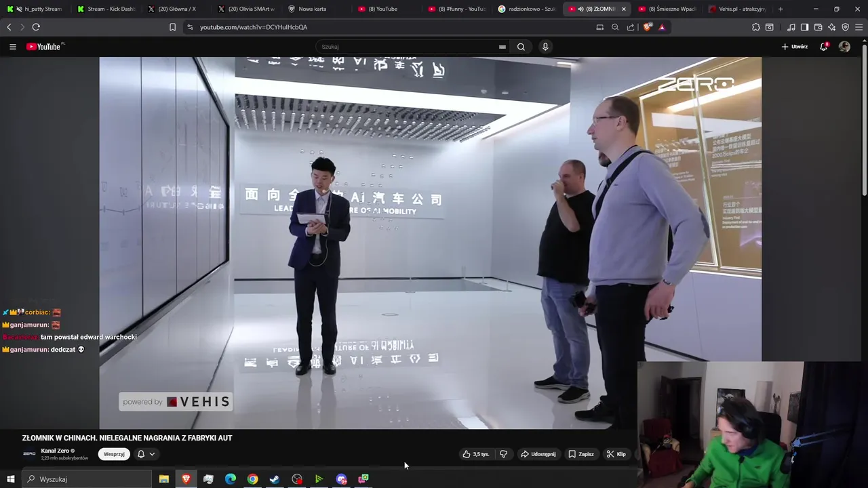
Task: Click the Udostępnij share button
Action: pos(538,454)
